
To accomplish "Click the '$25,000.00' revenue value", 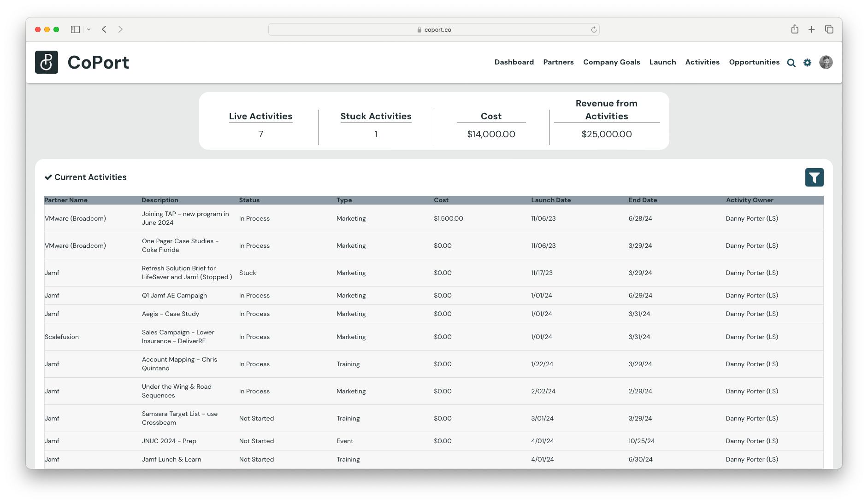I will [607, 134].
